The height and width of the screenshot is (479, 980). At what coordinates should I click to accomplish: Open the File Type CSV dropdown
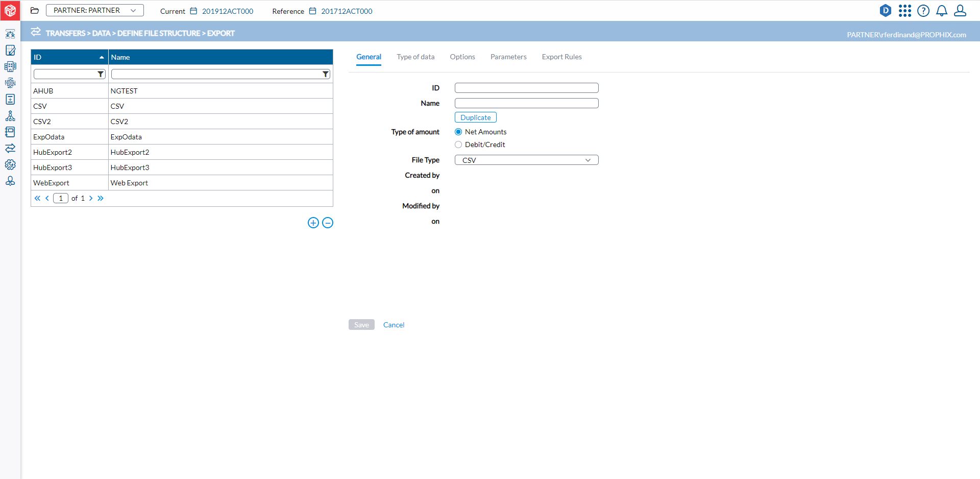pyautogui.click(x=526, y=160)
